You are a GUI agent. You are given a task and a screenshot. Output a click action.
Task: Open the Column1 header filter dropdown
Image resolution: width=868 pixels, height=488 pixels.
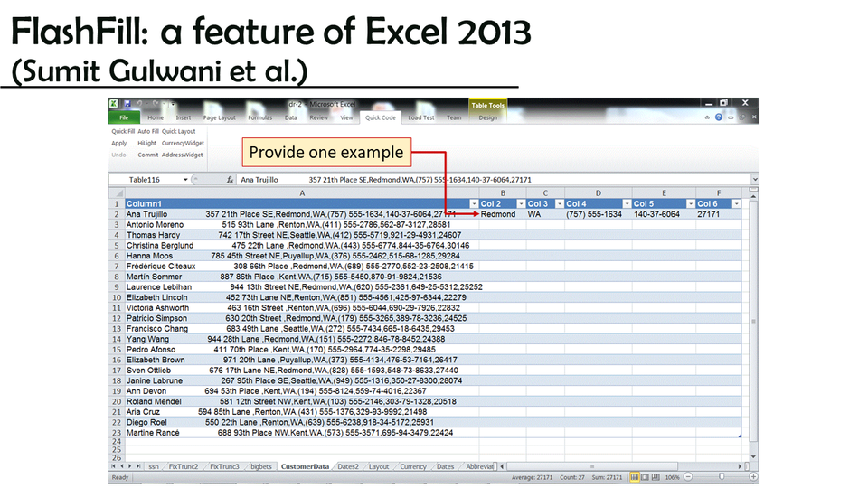pyautogui.click(x=472, y=204)
